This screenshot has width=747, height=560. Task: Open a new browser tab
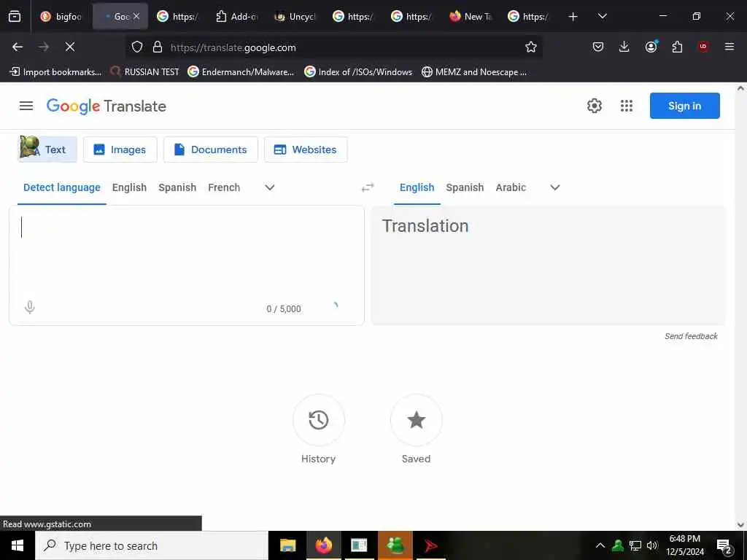[573, 17]
